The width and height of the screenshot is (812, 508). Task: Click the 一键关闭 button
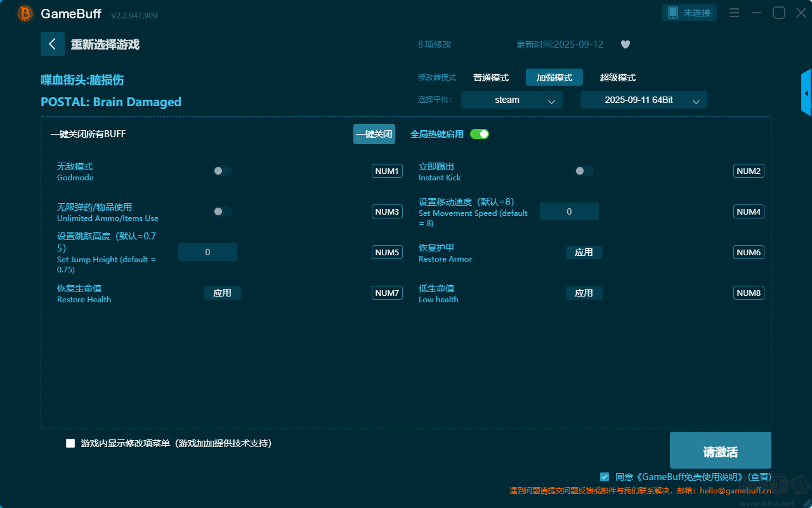374,134
